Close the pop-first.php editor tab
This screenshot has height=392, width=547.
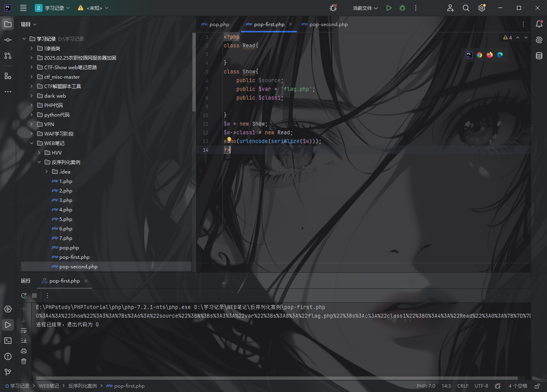pos(290,24)
